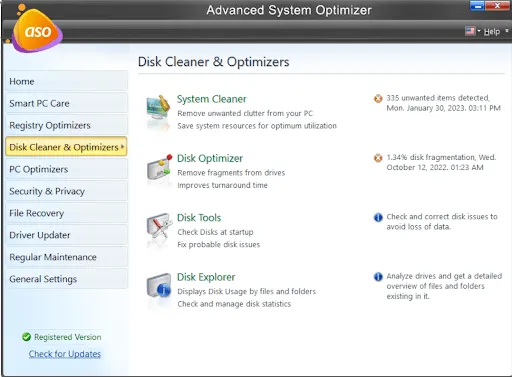Click 'Remove unwanted clutter from your PC' text
Viewport: 512px width, 377px height.
[x=245, y=113]
